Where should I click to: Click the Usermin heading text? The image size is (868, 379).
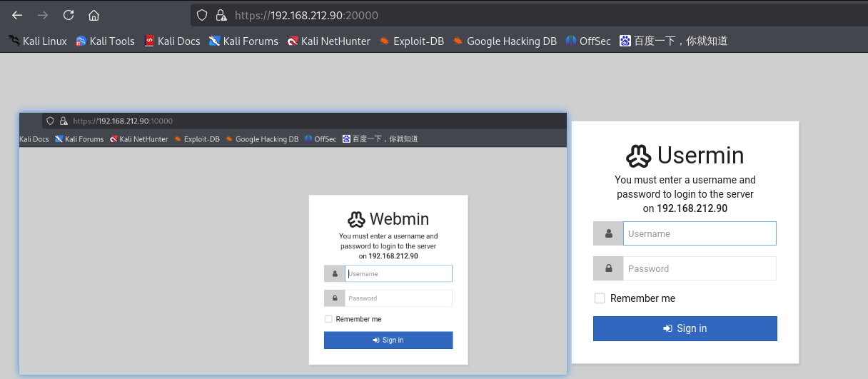pos(700,156)
